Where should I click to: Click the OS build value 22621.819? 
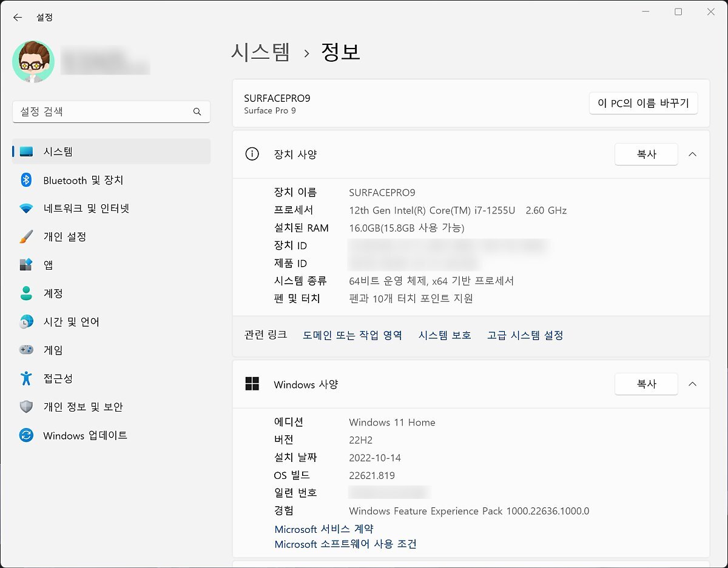click(372, 475)
